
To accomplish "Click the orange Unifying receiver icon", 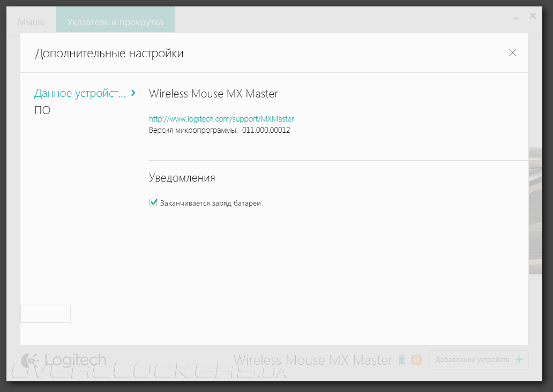I will click(416, 360).
